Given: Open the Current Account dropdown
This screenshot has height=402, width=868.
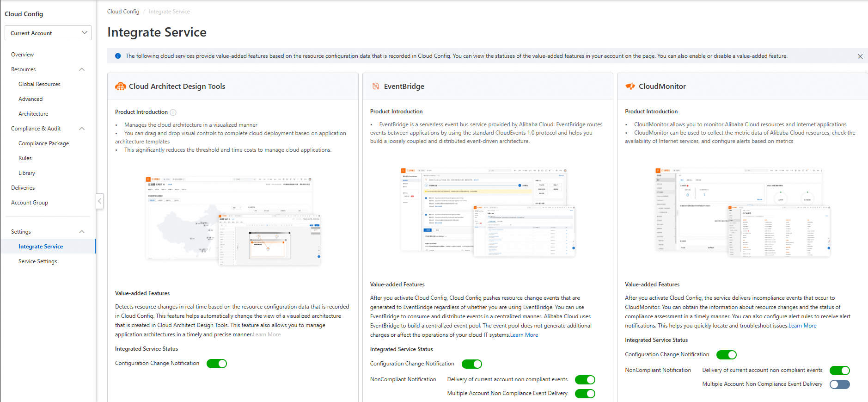Looking at the screenshot, I should tap(48, 33).
